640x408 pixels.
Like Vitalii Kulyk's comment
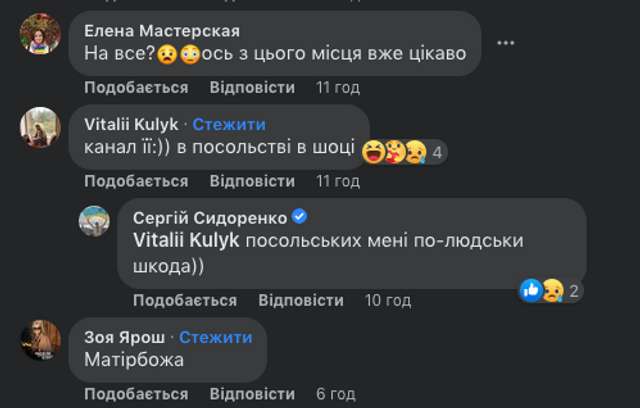point(136,181)
